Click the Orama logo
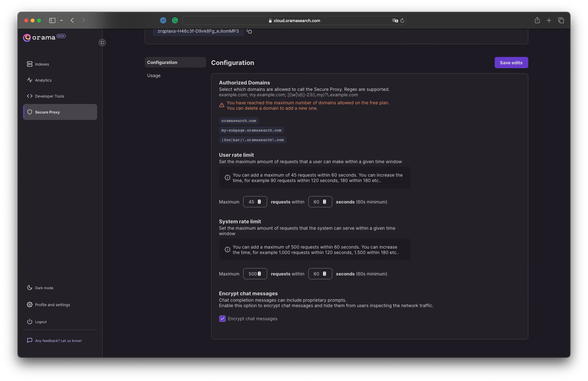This screenshot has width=588, height=381. pos(44,37)
